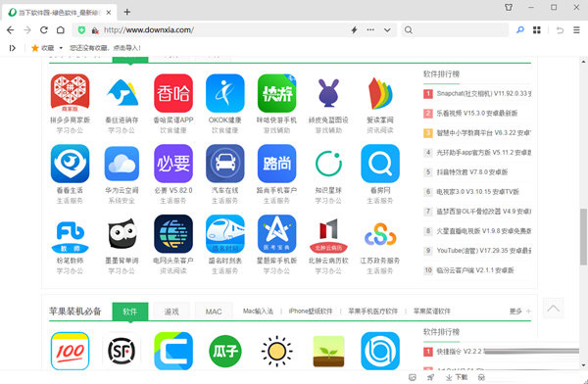Open the 知识星球 green circle icon
Viewport: 588px width, 384px height.
328,164
